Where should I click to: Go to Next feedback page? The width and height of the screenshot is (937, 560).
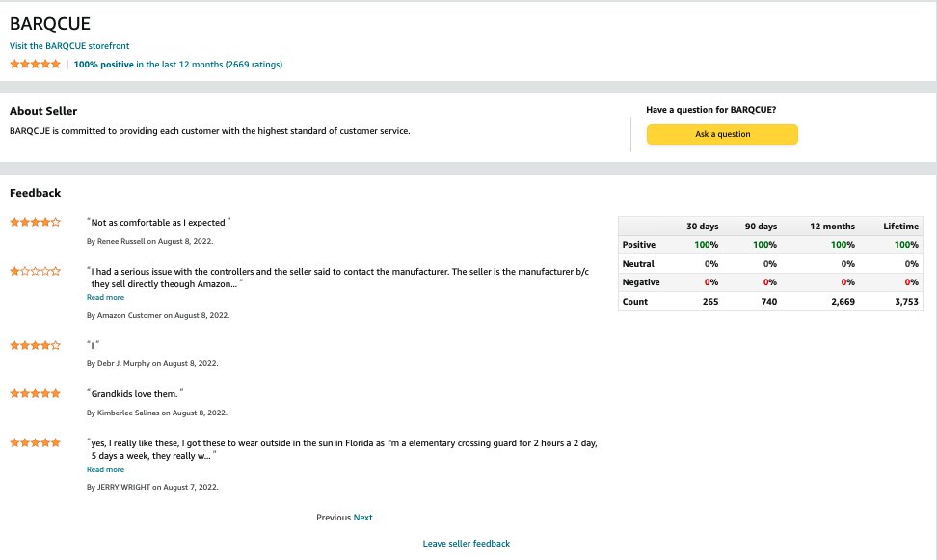tap(362, 518)
